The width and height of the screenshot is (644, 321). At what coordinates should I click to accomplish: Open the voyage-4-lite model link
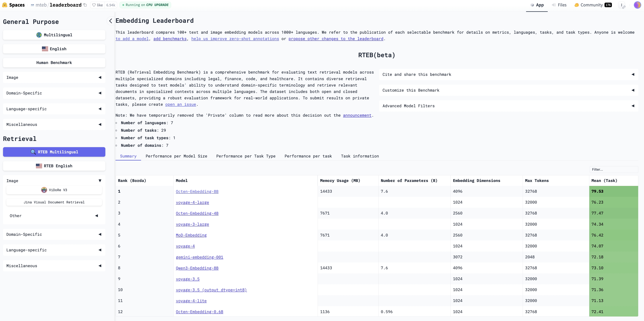pos(191,301)
